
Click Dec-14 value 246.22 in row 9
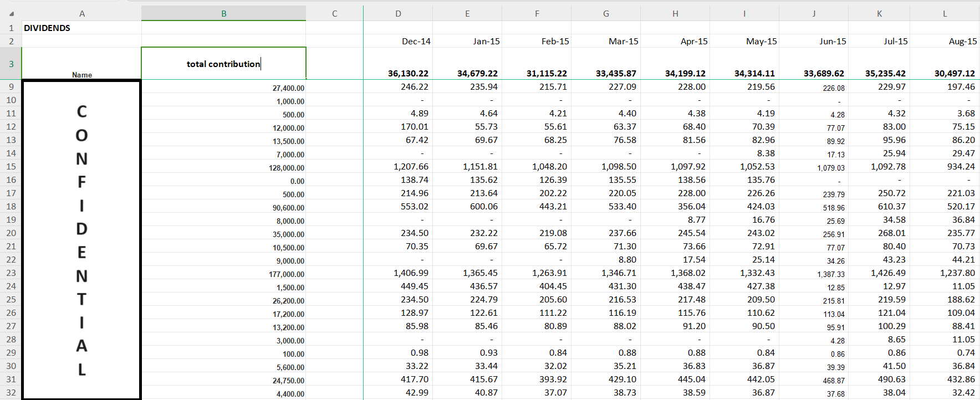[398, 86]
